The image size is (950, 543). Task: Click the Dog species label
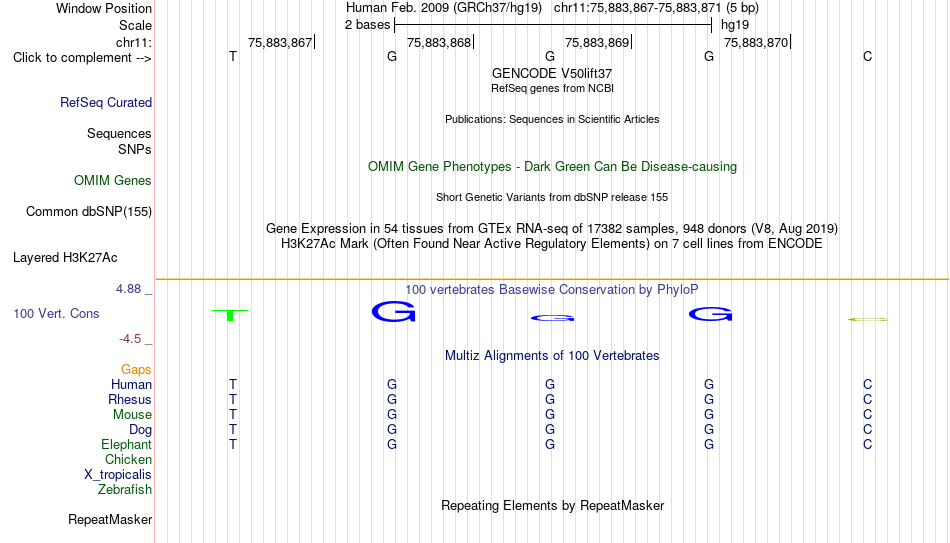pyautogui.click(x=140, y=430)
